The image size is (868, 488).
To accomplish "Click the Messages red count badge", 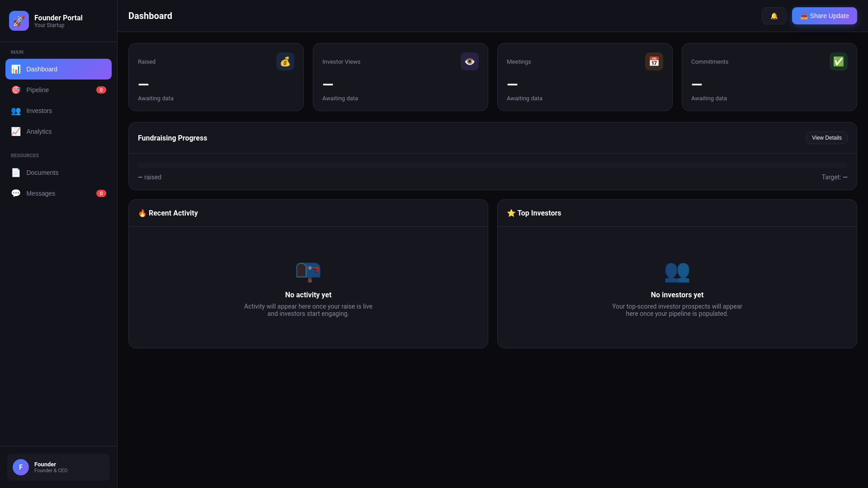I will coord(101,193).
